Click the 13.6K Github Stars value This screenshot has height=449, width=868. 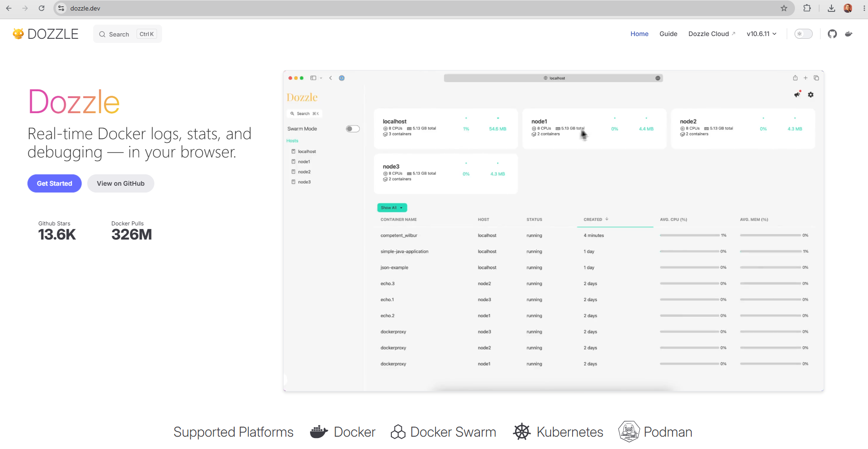[57, 235]
